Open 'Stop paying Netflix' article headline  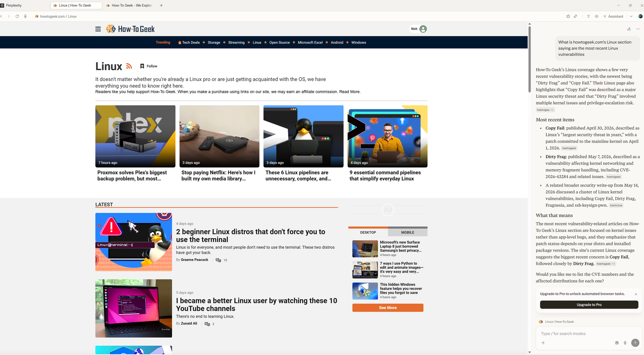point(218,176)
